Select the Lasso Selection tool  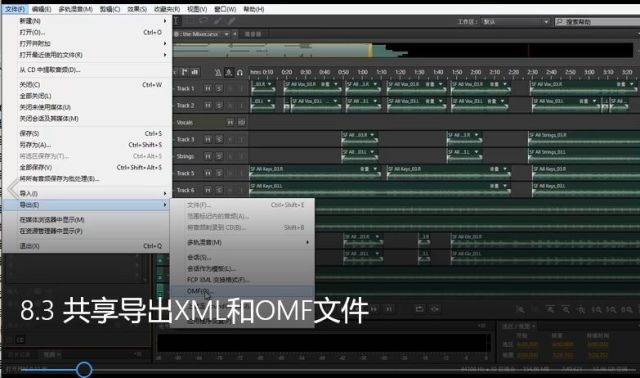203,21
